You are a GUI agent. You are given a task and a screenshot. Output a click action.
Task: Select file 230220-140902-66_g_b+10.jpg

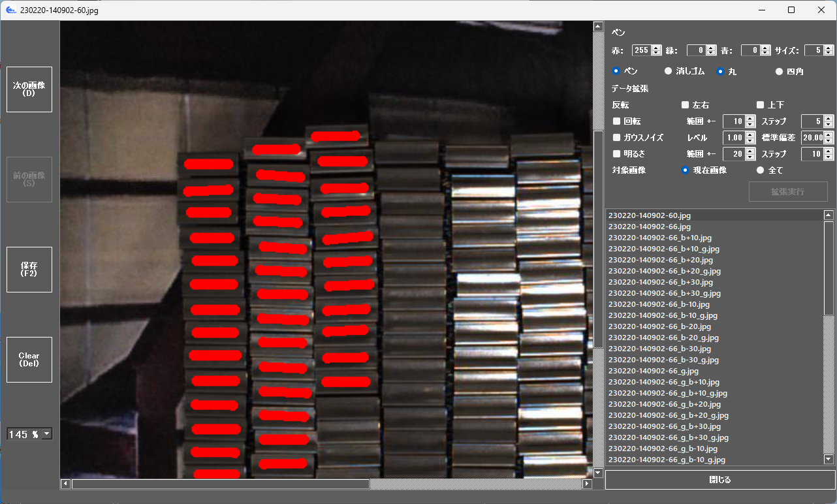715,382
